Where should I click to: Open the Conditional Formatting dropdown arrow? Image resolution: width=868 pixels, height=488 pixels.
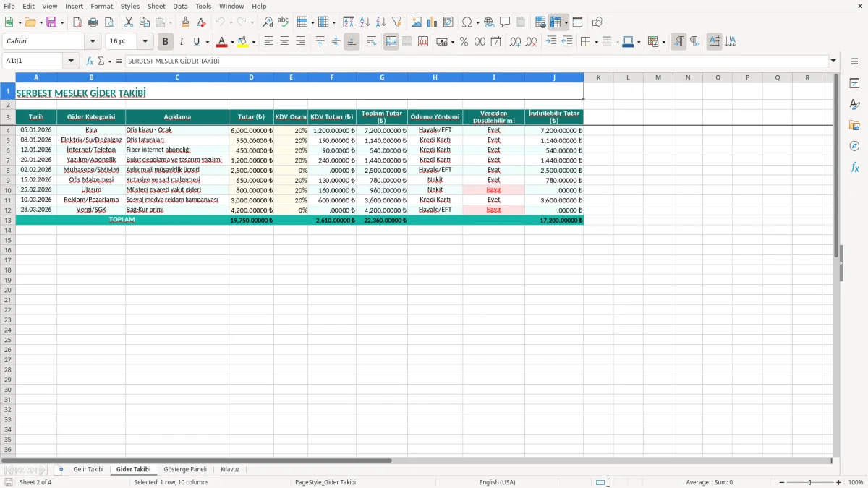click(x=663, y=42)
